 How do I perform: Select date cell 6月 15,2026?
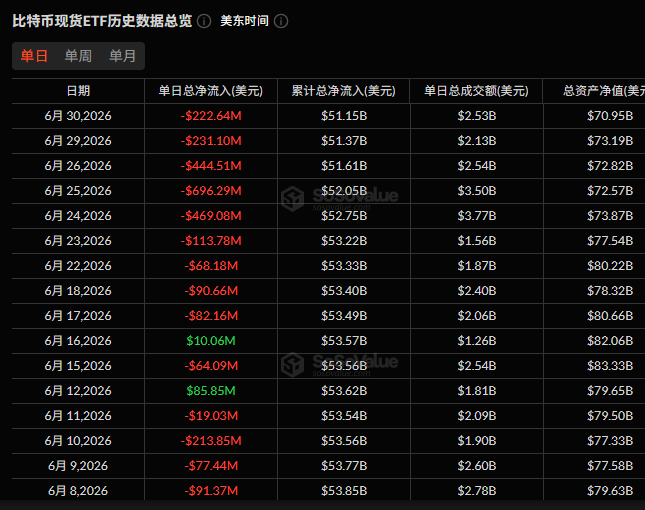(78, 366)
